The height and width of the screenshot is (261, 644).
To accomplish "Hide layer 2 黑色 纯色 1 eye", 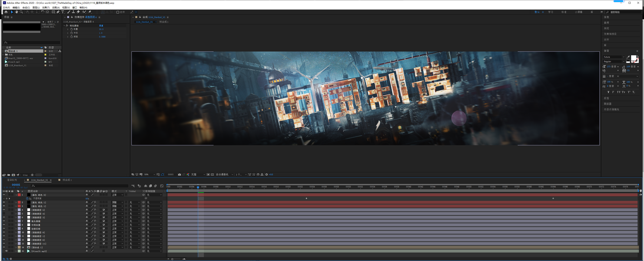I will point(4,202).
